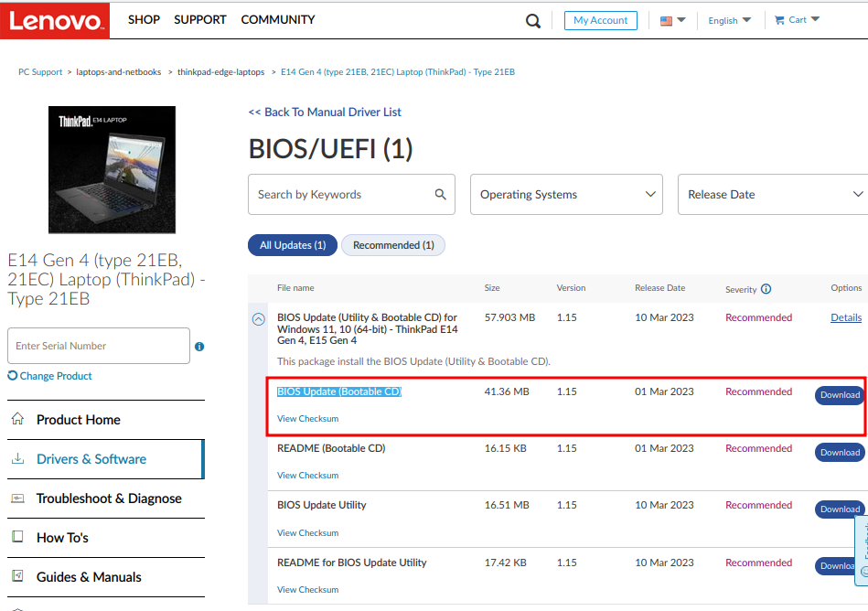Screen dimensions: 868x611
Task: Click the US flag region icon
Action: (x=666, y=20)
